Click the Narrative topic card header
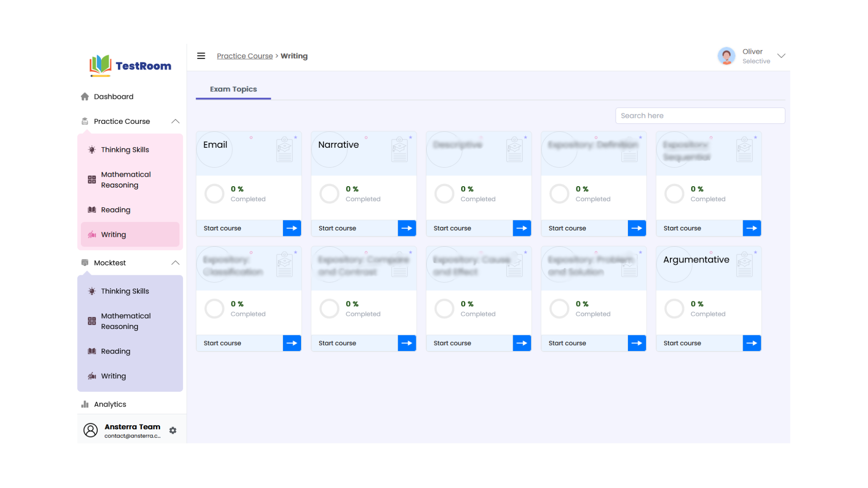Image resolution: width=868 pixels, height=488 pixels. [x=363, y=154]
